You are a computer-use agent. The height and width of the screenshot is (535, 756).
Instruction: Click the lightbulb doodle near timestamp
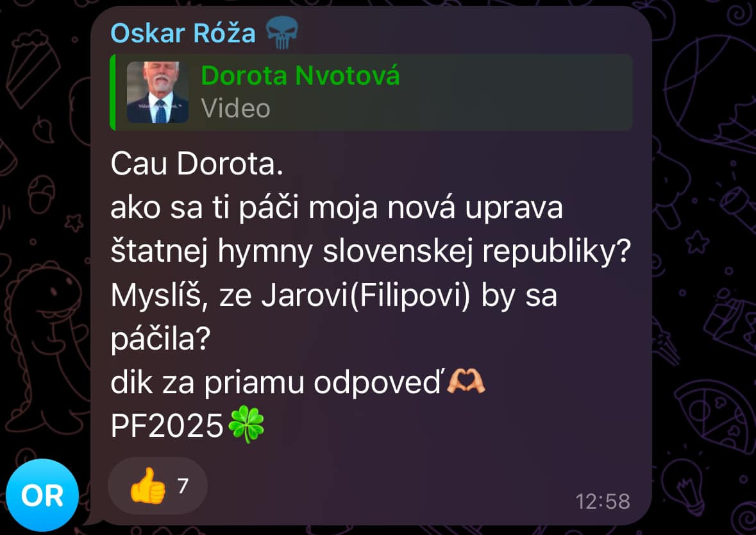coord(687,488)
